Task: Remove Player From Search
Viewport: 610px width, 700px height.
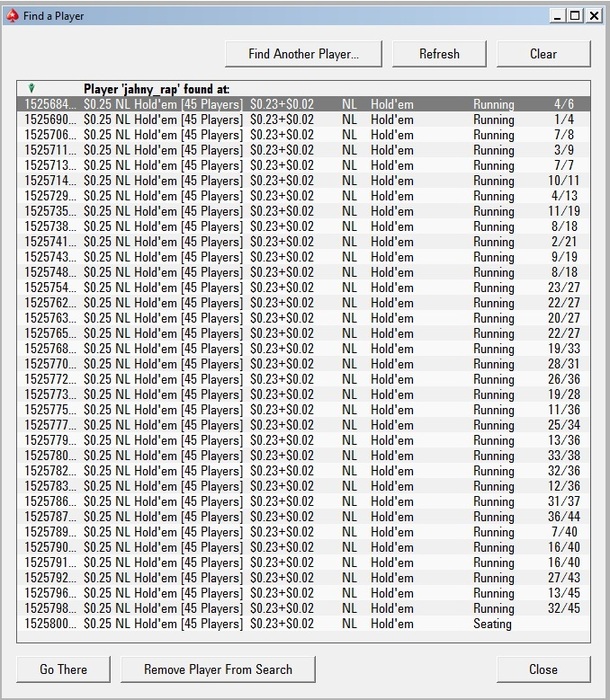Action: coord(218,669)
